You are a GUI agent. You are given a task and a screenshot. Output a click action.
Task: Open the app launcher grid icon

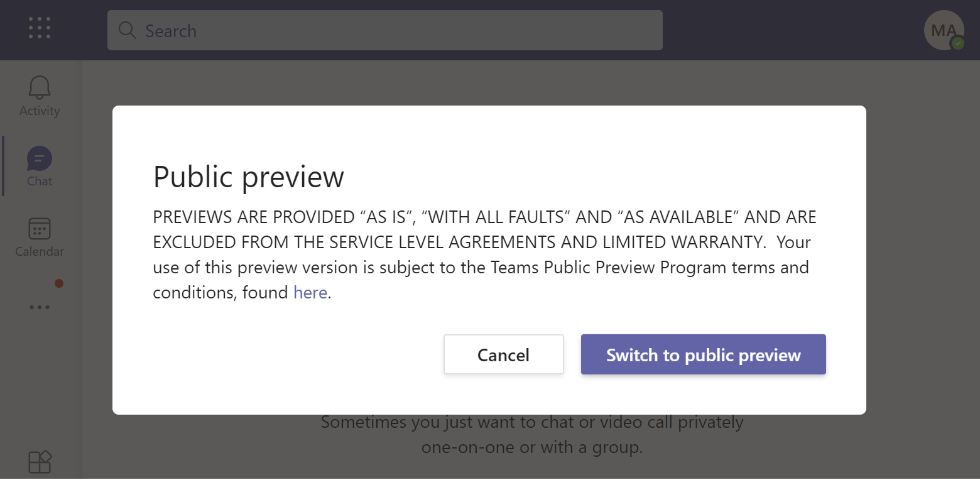tap(40, 28)
